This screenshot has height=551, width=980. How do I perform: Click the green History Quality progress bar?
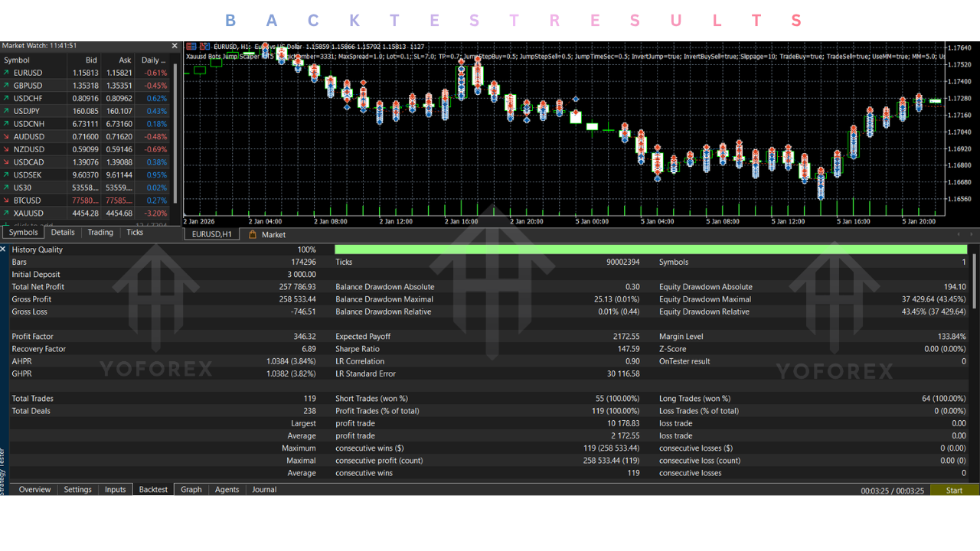coord(651,249)
